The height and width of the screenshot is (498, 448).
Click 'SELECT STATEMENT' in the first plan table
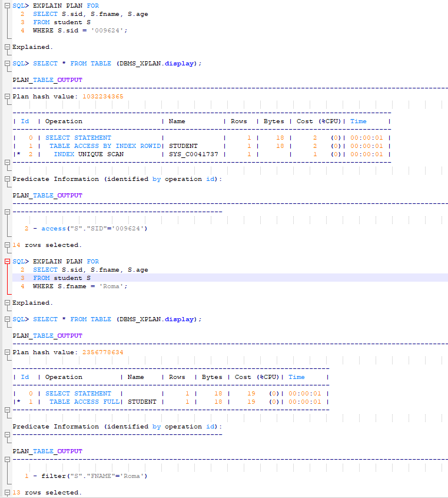coord(78,138)
